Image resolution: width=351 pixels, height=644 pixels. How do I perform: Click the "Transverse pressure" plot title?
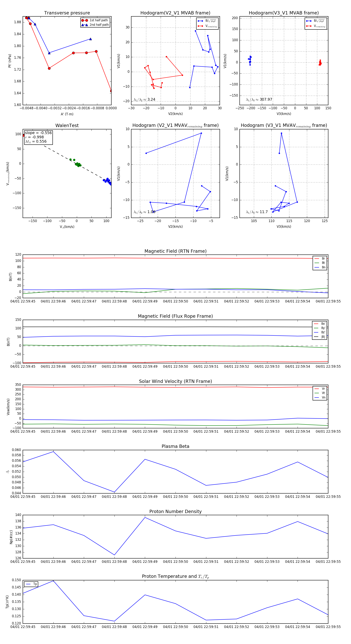click(x=67, y=13)
